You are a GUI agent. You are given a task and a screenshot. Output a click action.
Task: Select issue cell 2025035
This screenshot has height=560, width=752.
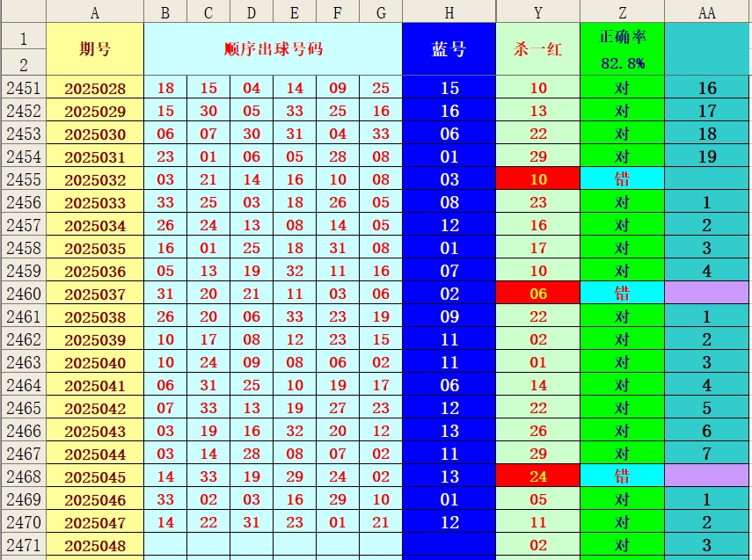point(95,249)
